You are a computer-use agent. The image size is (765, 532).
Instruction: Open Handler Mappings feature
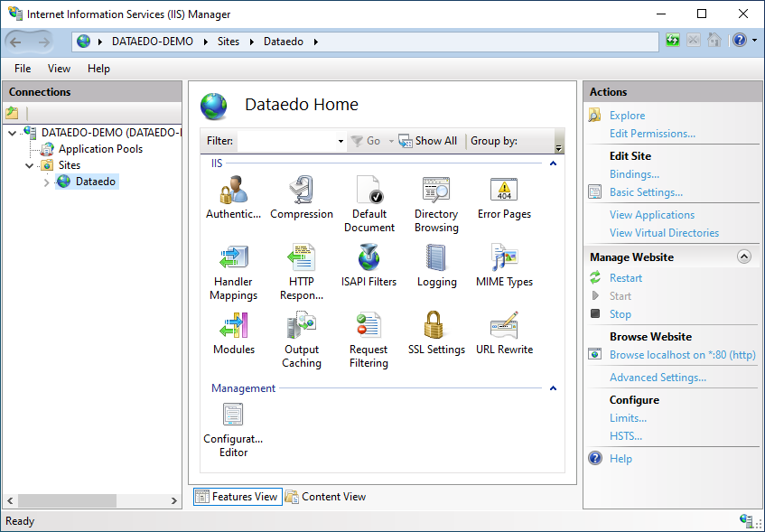[233, 258]
